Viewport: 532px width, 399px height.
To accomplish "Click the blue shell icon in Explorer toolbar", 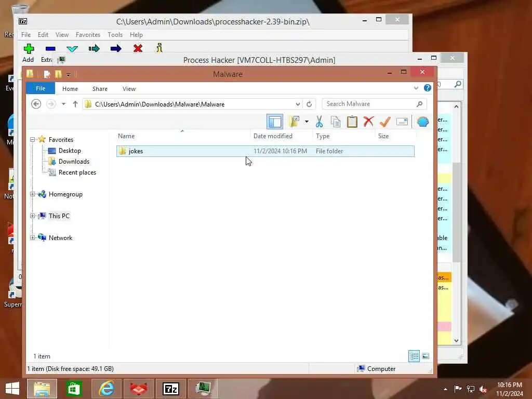I will (423, 122).
